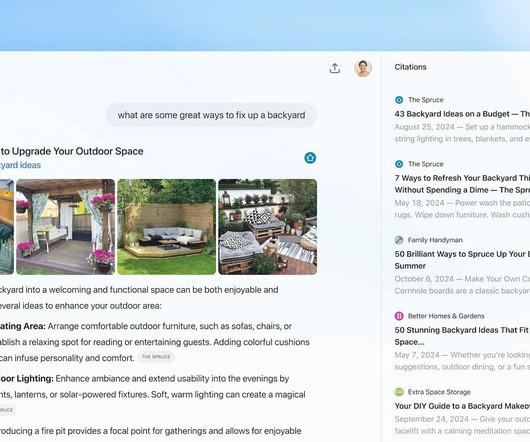Viewport: 530px width, 442px height.
Task: Open '50 Stunning Backyard Ideas' citation
Action: [462, 336]
